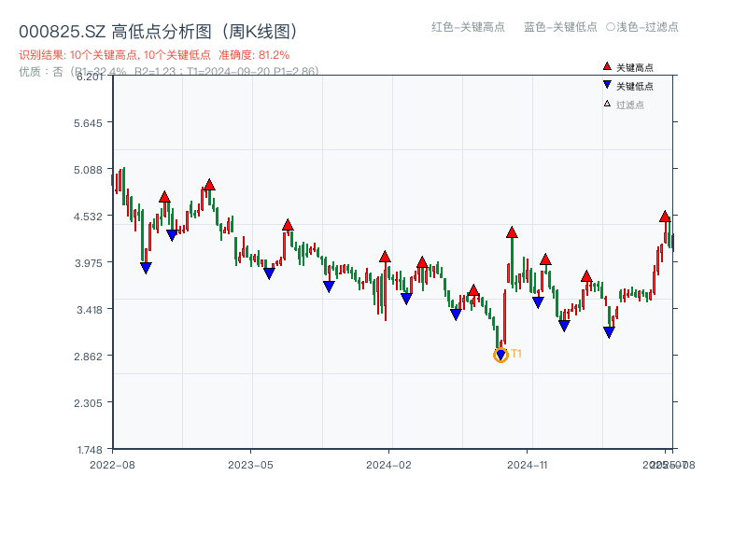
Task: Click the pale 过滤点 triangle icon in the legend
Action: 607,104
